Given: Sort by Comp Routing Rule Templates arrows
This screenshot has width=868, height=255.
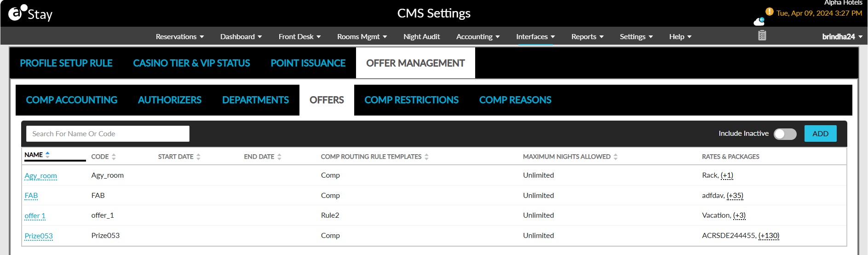Looking at the screenshot, I should 426,157.
